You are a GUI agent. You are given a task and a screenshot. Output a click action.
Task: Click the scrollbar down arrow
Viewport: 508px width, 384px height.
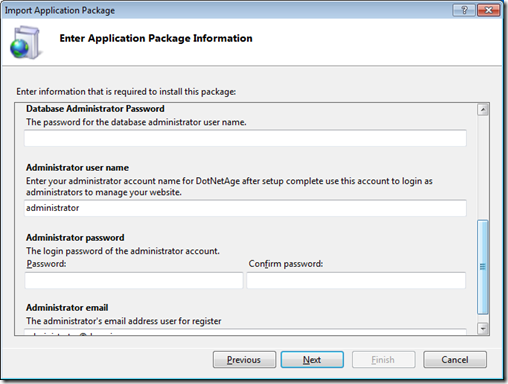click(x=483, y=328)
